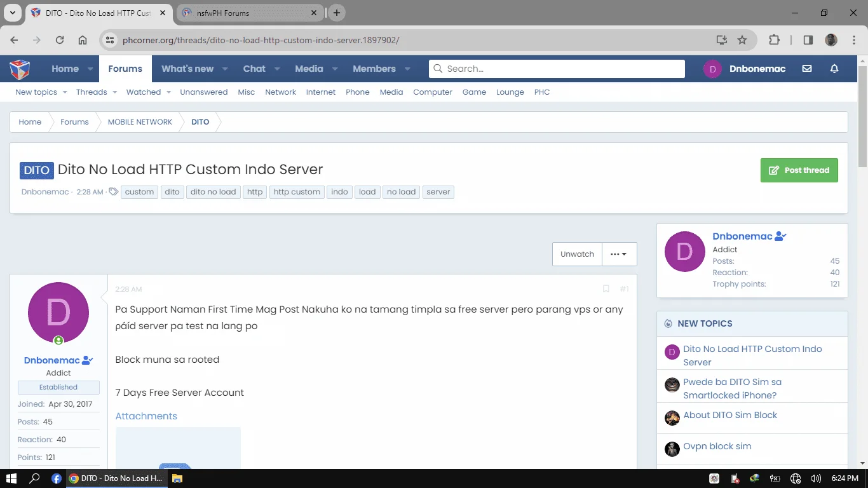Open the network globe icon in tray
Viewport: 868px width, 488px height.
pyautogui.click(x=796, y=478)
